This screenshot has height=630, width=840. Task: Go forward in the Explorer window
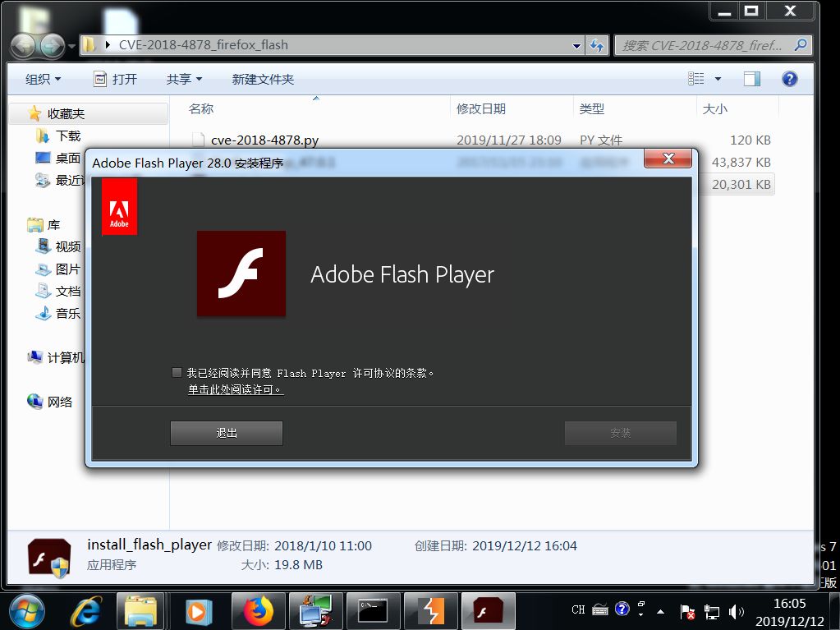52,46
